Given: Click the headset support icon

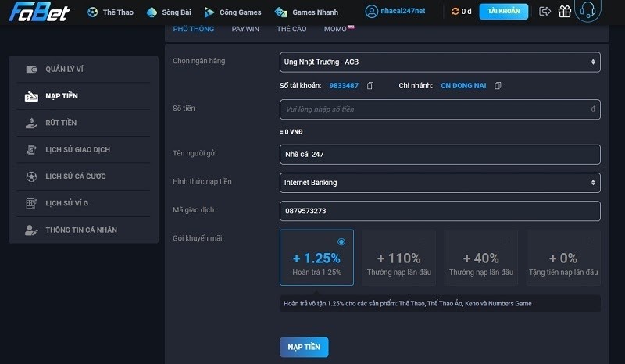Looking at the screenshot, I should click(x=587, y=11).
